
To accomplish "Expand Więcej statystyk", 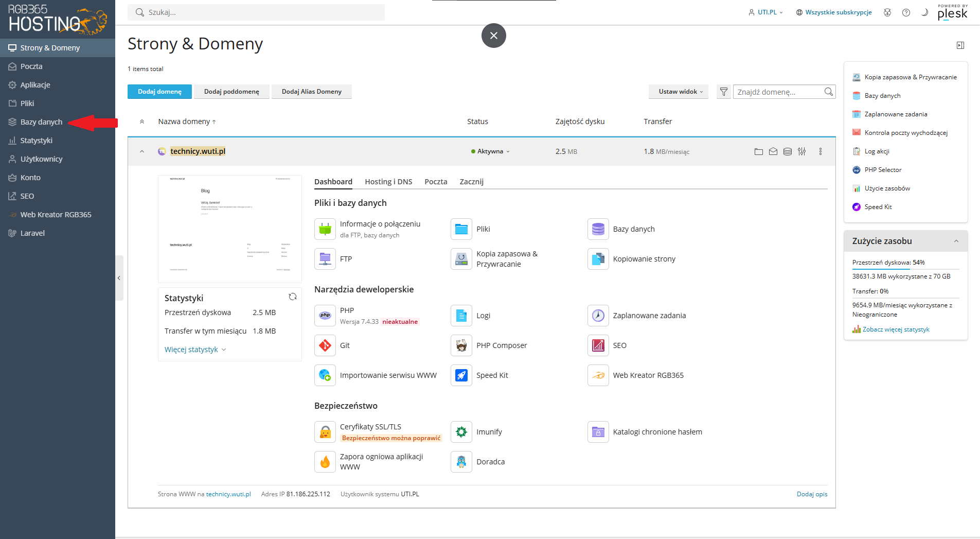I will 195,350.
